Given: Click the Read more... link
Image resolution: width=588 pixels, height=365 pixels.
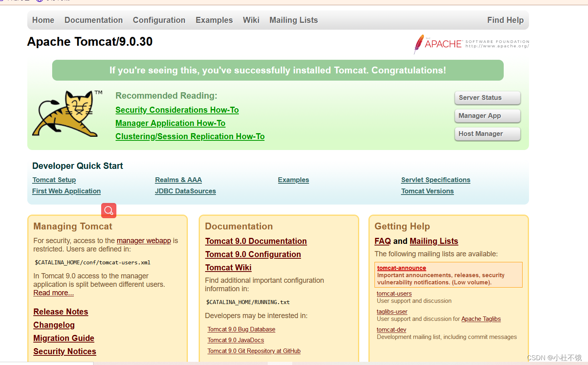Looking at the screenshot, I should click(53, 293).
